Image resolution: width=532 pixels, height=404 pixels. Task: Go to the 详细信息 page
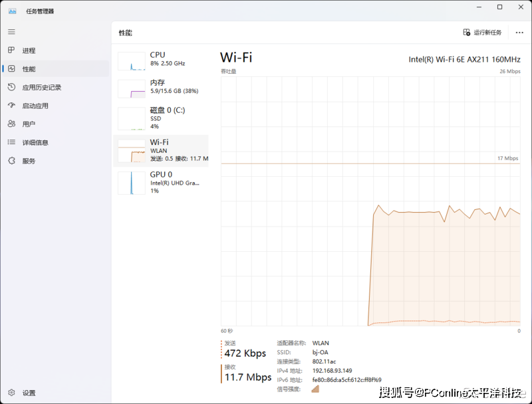coord(56,142)
